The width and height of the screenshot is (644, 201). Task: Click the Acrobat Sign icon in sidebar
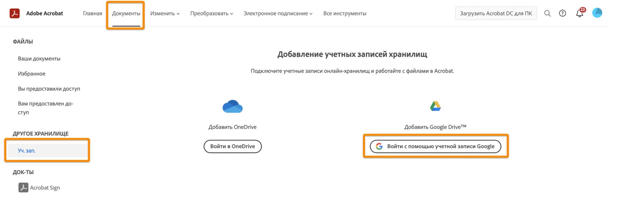[x=23, y=188]
